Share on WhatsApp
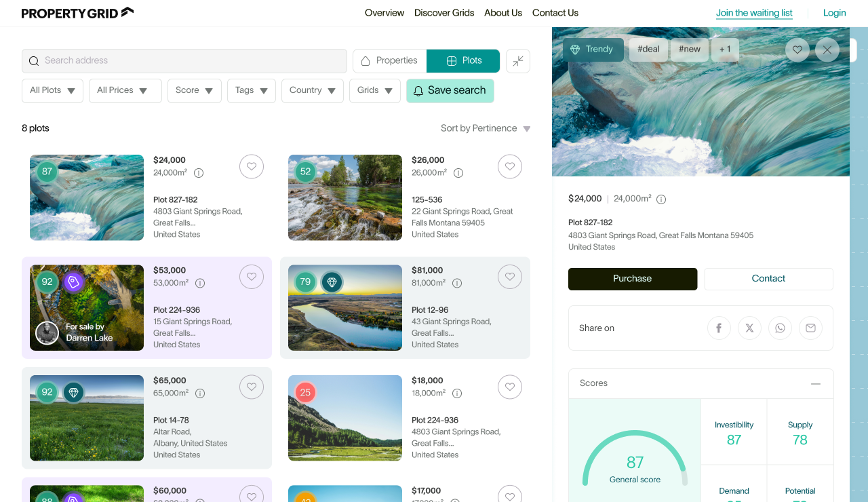Viewport: 868px width, 502px height. tap(780, 328)
